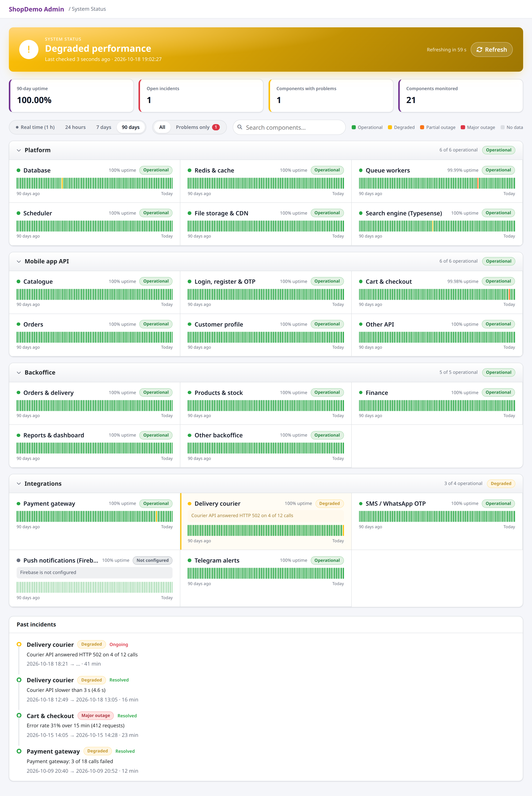
Task: Click Cart & checkout incident timeline marker
Action: pyautogui.click(x=19, y=715)
